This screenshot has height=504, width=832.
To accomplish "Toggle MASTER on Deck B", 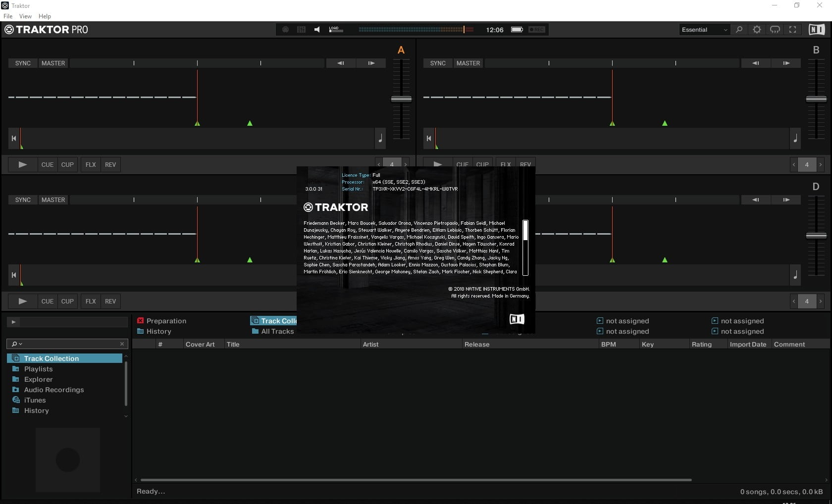I will 468,63.
